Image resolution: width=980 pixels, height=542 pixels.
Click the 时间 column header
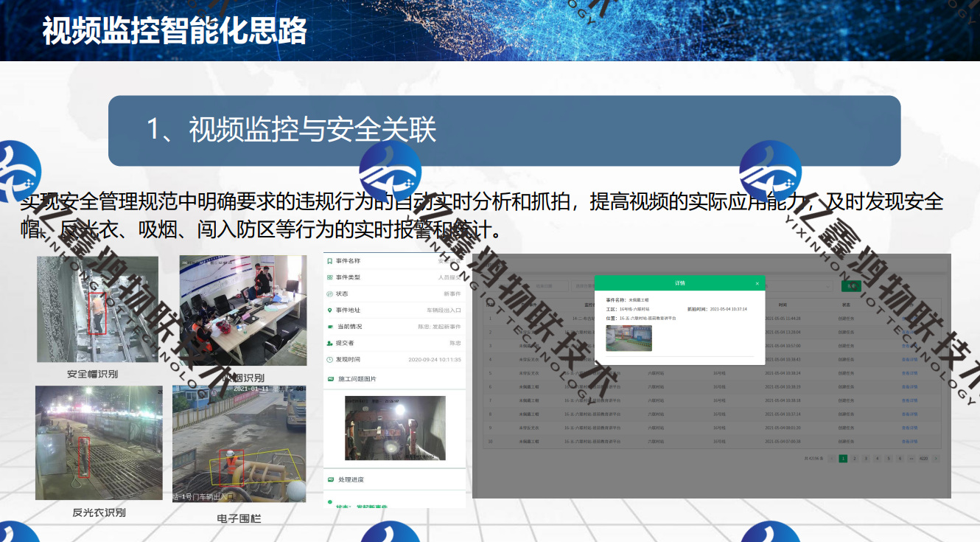(783, 304)
